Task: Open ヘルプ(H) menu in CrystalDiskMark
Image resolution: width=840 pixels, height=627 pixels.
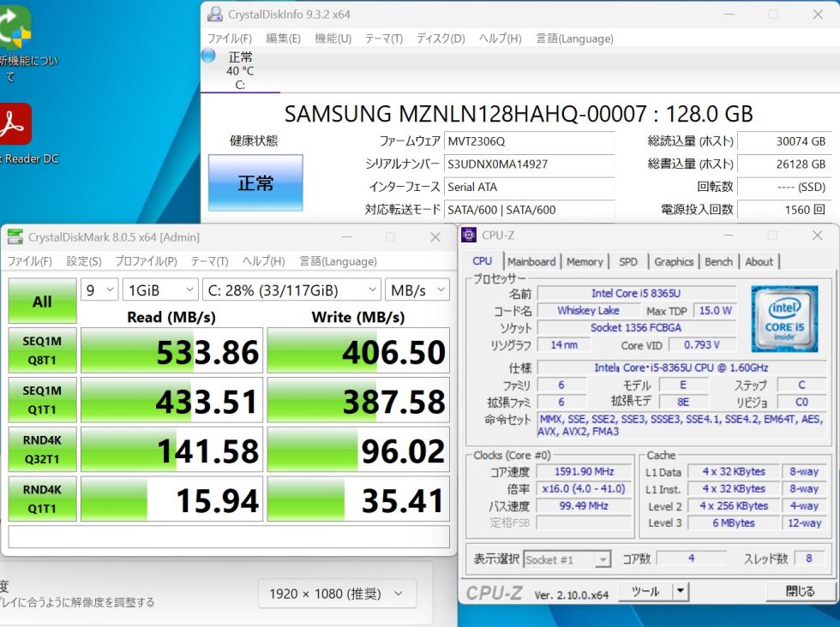Action: [x=263, y=261]
